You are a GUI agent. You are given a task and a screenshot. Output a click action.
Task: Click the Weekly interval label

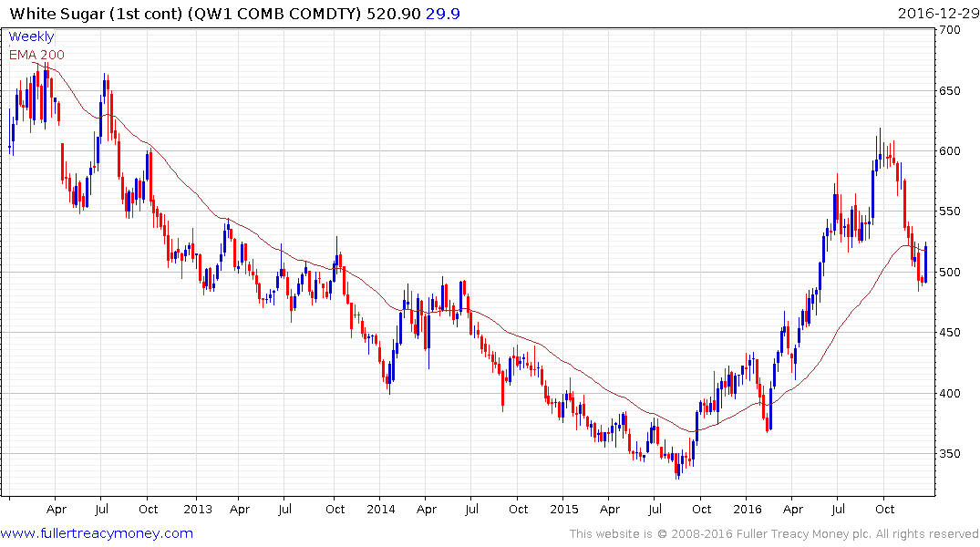coord(31,36)
